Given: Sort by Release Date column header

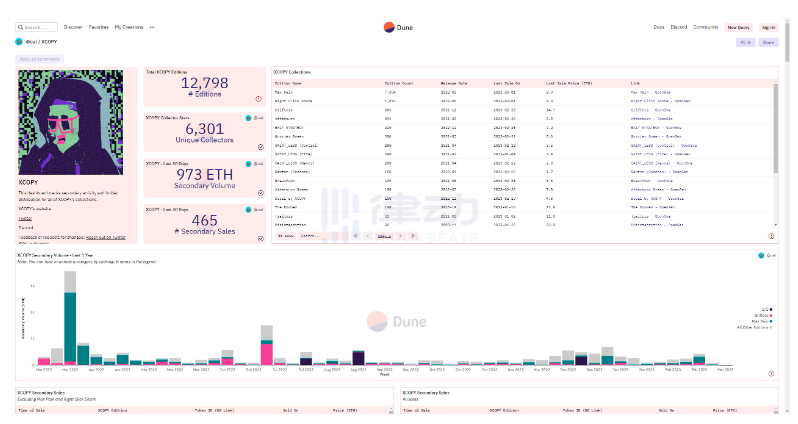Looking at the screenshot, I should [454, 83].
